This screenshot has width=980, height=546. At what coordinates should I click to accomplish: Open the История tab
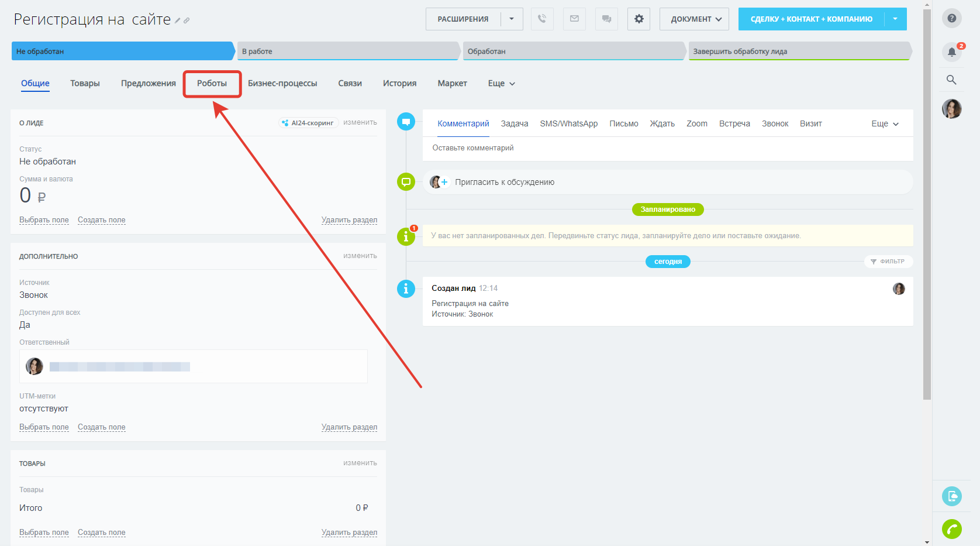click(399, 84)
